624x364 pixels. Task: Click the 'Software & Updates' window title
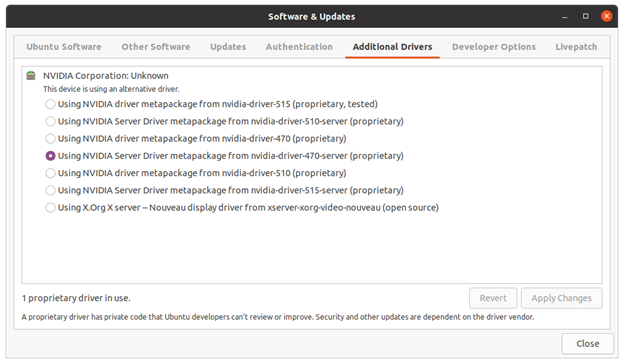point(312,17)
